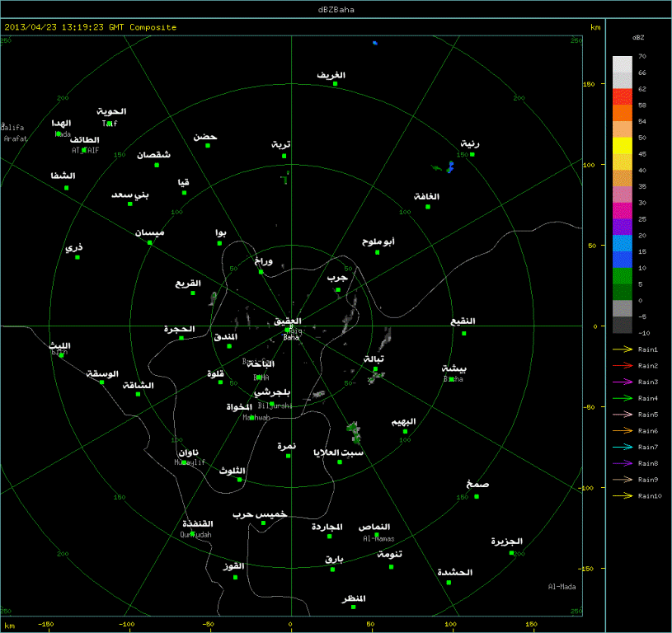
Task: Click the pink Rain5 arrow icon
Action: click(x=623, y=415)
